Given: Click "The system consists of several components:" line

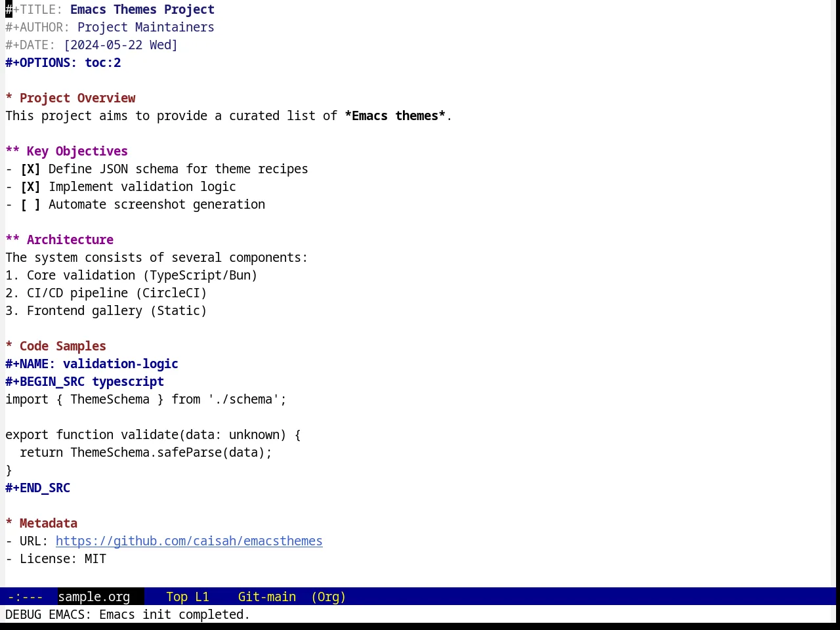Looking at the screenshot, I should pyautogui.click(x=157, y=258).
